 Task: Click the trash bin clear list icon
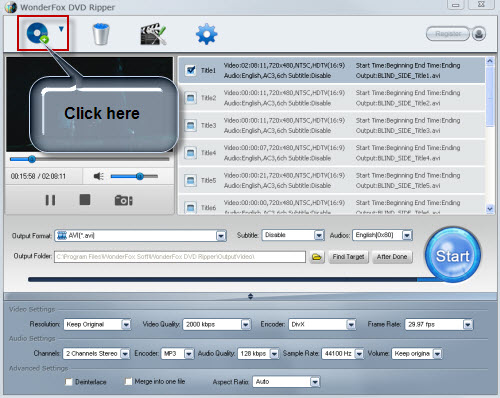click(x=101, y=34)
